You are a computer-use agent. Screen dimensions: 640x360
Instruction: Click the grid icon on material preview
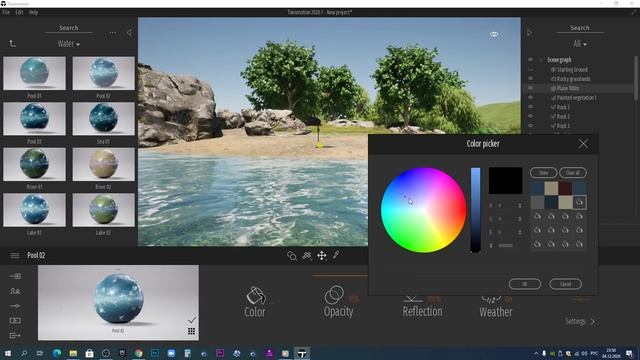(191, 331)
